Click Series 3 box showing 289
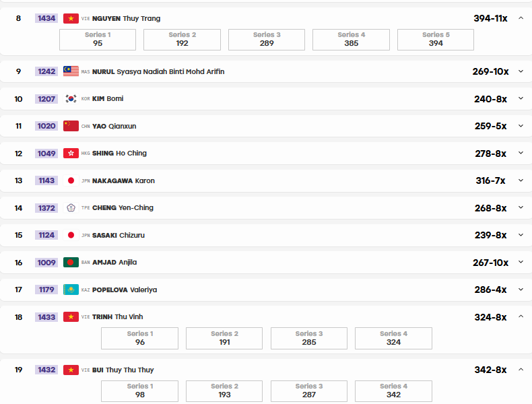 coord(267,40)
